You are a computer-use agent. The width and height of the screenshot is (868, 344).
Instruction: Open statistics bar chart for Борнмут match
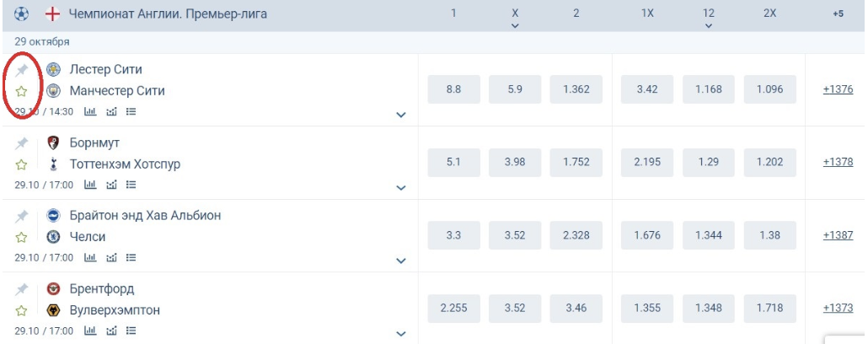pos(90,185)
